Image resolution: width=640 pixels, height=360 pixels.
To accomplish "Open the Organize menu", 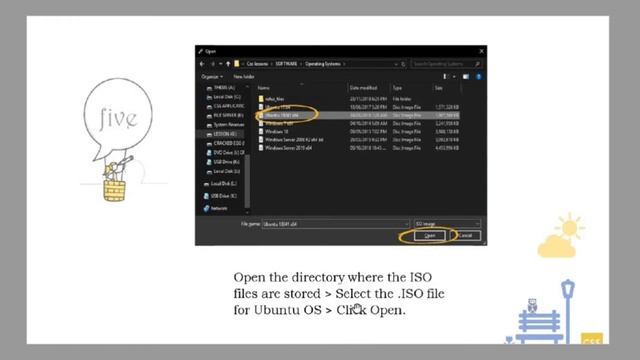I will (212, 77).
